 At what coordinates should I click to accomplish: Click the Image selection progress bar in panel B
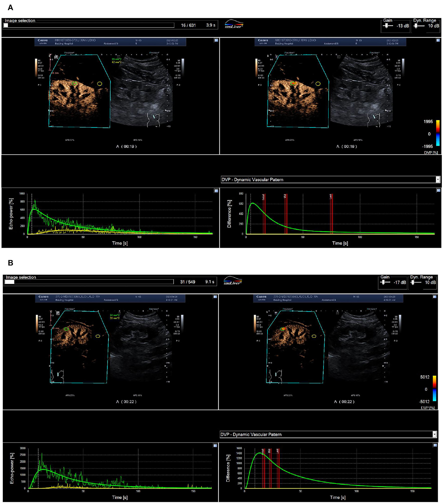pos(89,282)
